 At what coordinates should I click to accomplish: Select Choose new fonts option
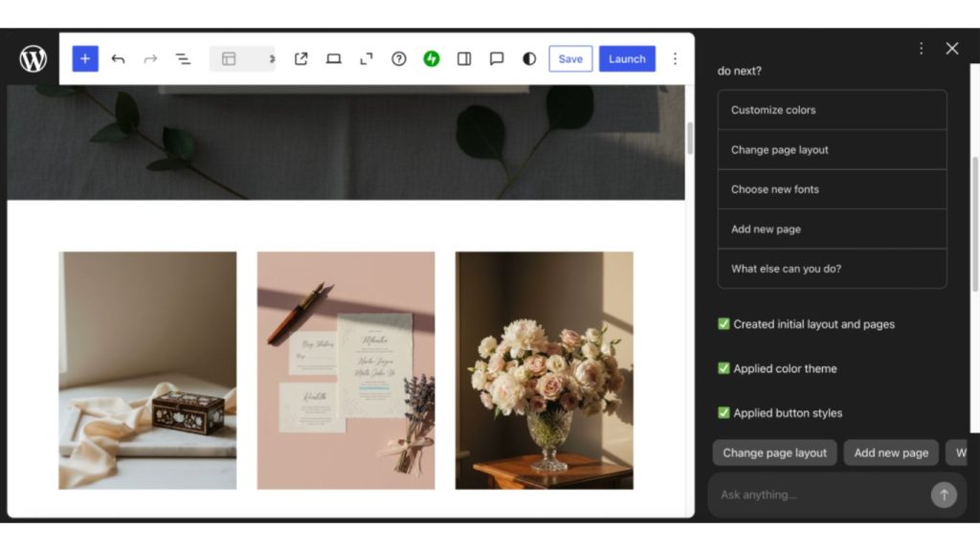pyautogui.click(x=832, y=188)
